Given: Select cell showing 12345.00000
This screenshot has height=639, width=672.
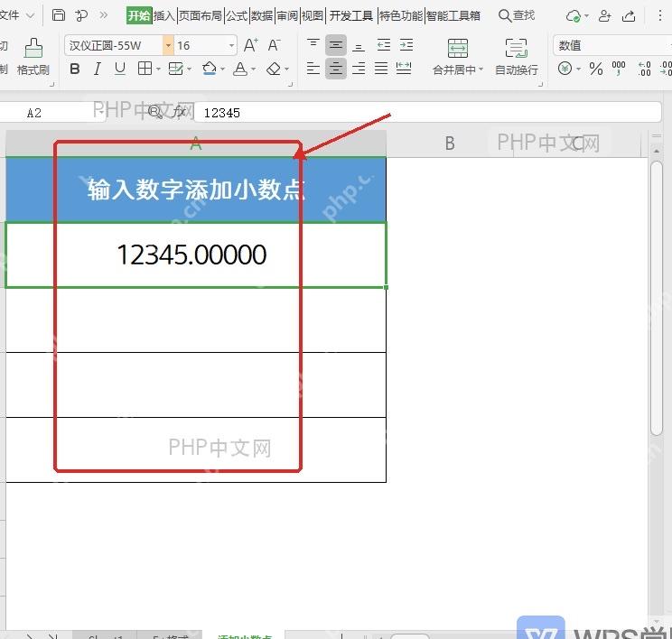Looking at the screenshot, I should [x=196, y=255].
